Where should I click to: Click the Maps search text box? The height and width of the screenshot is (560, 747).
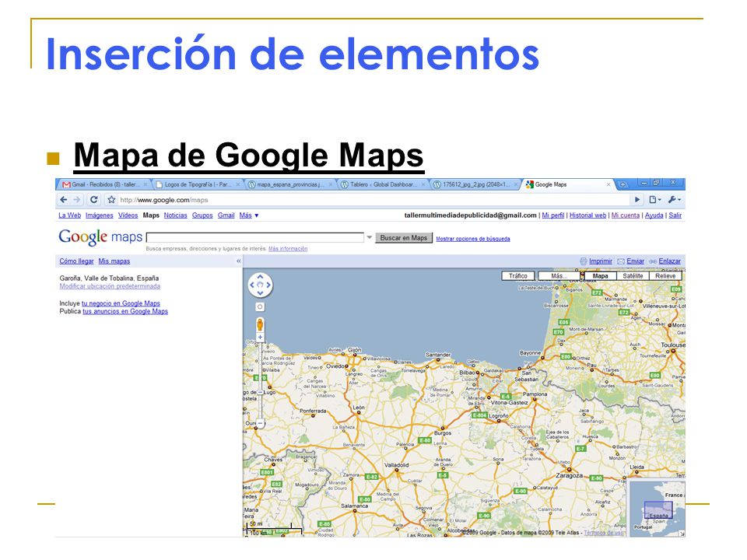coord(255,238)
